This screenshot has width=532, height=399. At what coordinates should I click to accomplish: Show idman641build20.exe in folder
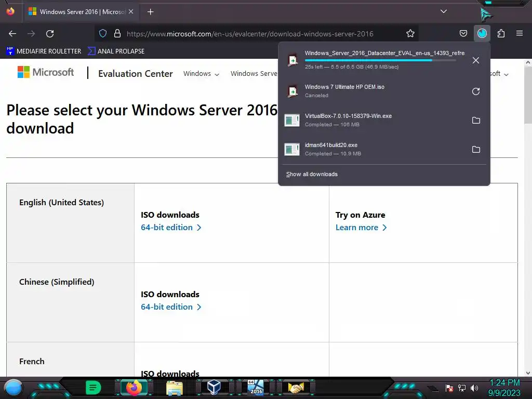[x=476, y=149]
